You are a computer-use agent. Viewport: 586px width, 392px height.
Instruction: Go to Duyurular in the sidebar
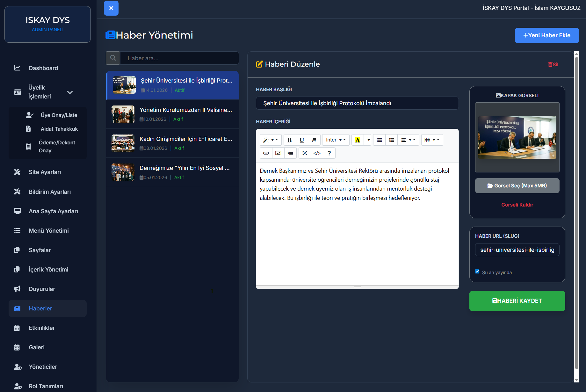pyautogui.click(x=42, y=289)
